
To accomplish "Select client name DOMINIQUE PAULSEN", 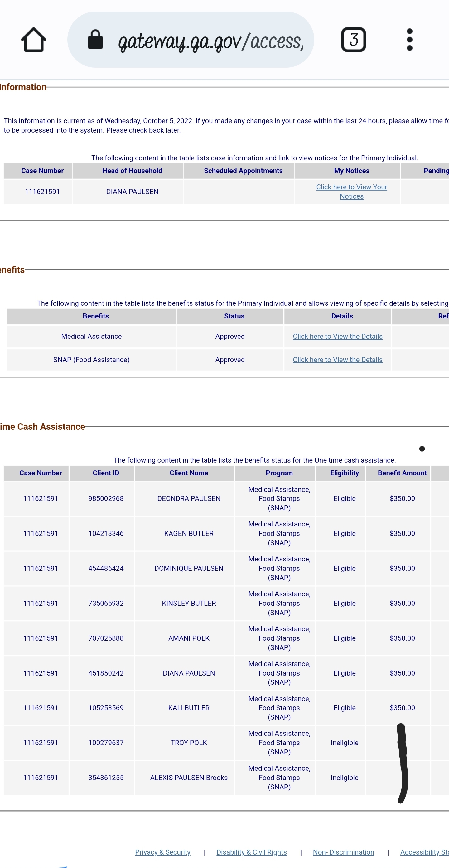I will [189, 569].
